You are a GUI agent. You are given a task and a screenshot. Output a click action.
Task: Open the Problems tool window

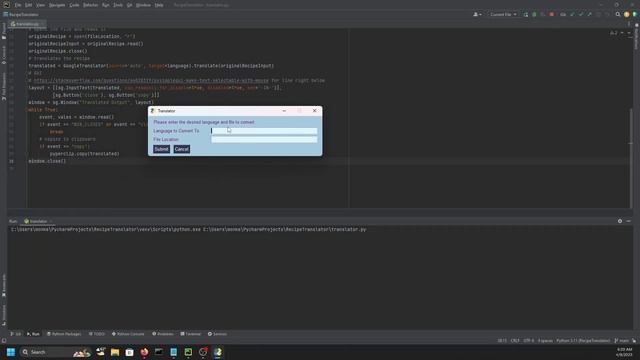click(x=163, y=334)
